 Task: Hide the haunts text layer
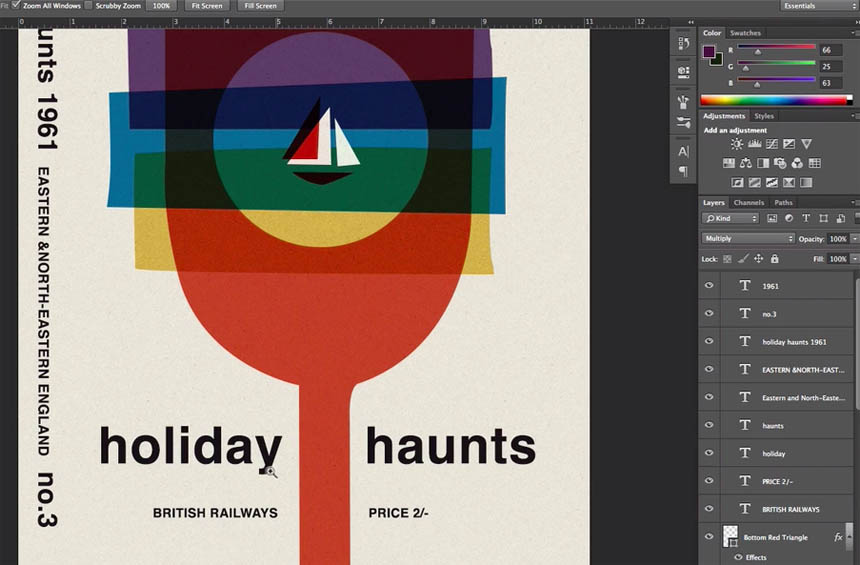coord(709,425)
